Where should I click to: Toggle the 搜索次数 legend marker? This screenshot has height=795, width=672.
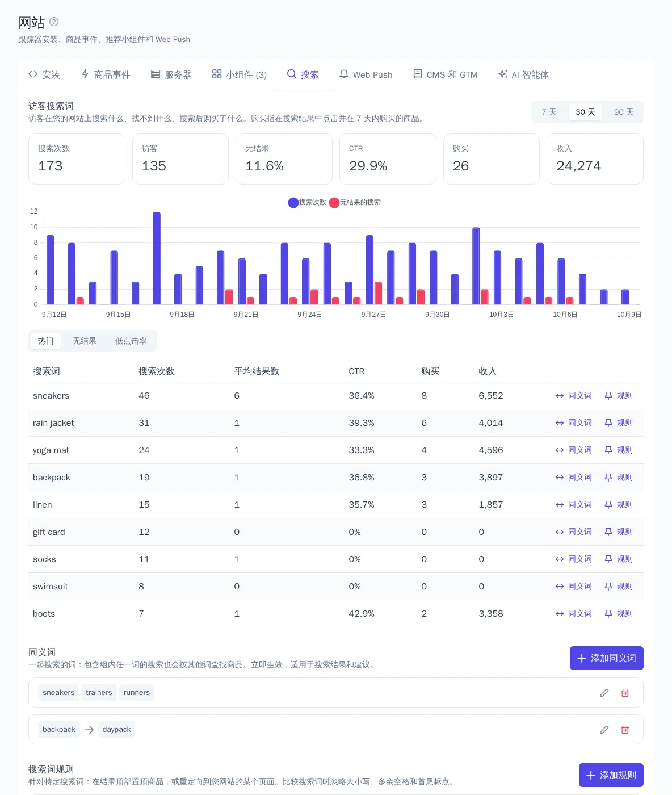click(x=293, y=203)
